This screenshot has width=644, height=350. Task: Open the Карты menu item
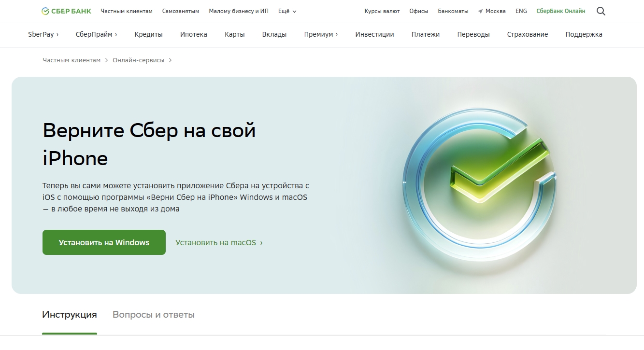(235, 34)
